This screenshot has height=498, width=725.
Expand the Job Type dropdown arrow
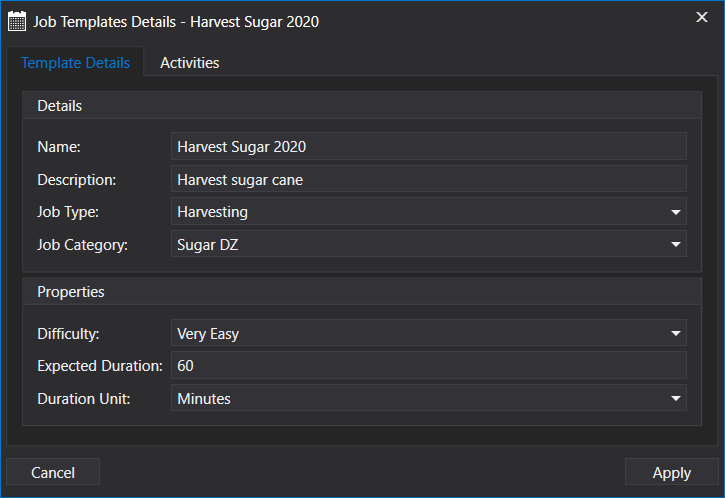coord(677,212)
